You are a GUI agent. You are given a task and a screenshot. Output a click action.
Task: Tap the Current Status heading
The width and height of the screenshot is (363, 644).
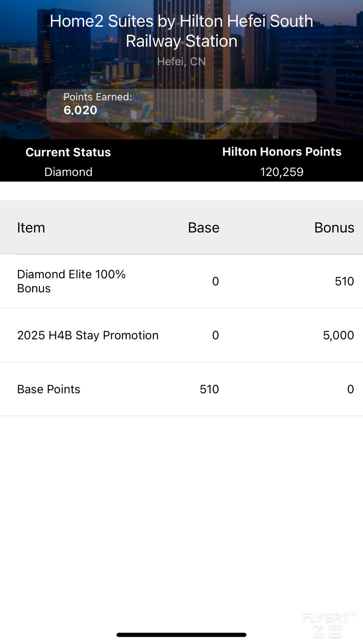[68, 152]
